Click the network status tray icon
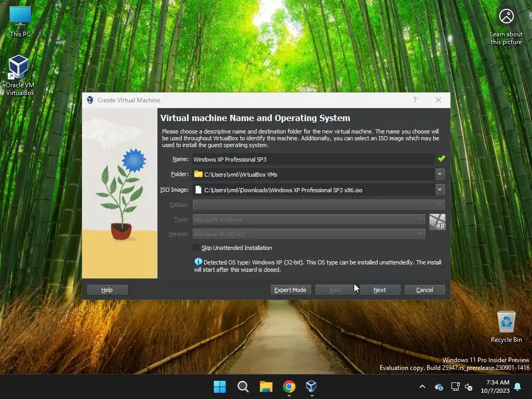 click(455, 387)
